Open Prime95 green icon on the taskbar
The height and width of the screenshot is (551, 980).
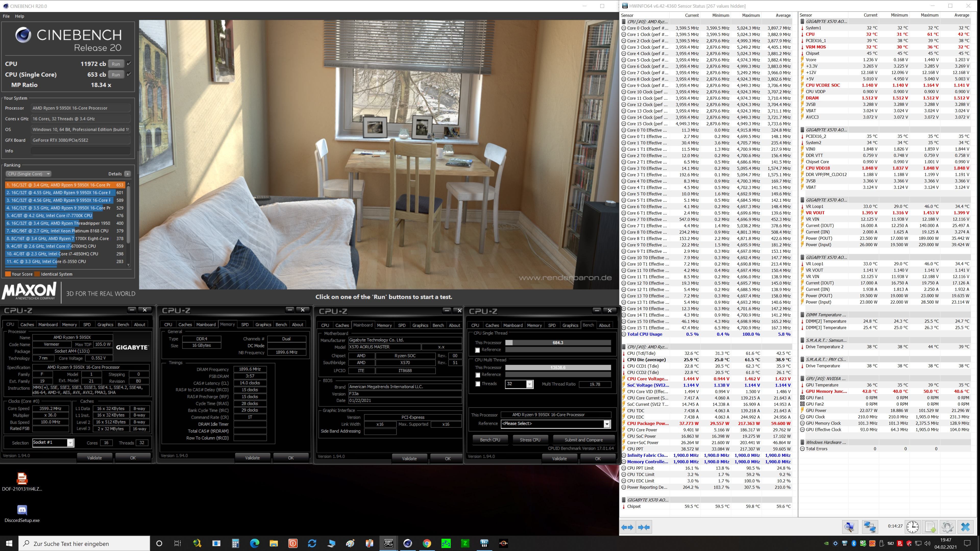coord(446,543)
